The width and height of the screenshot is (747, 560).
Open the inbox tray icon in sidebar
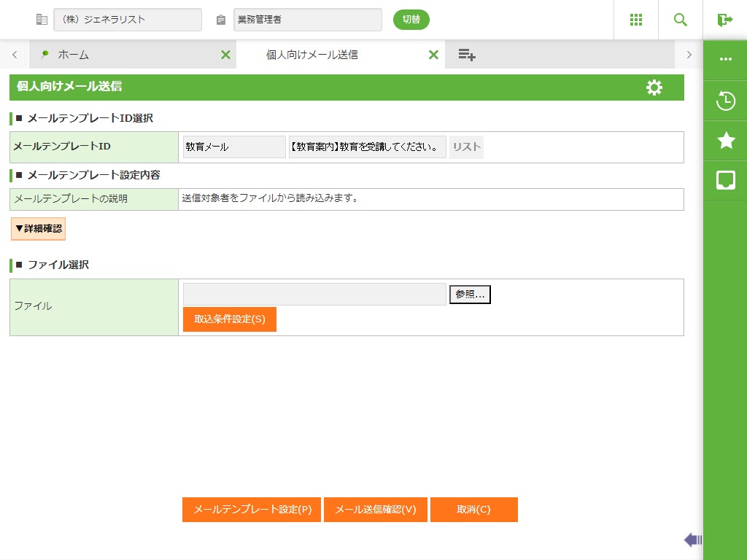[x=725, y=180]
